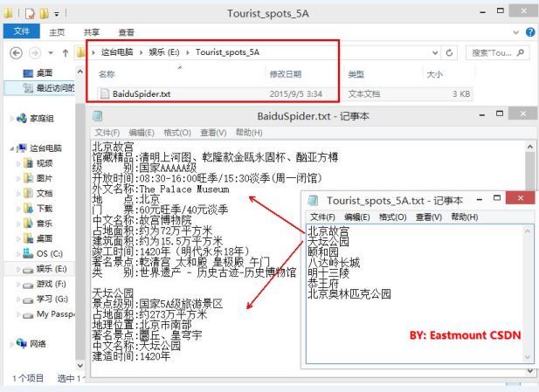Viewport: 539px width, 392px height.
Task: Open quick access toolbar customize dropdown
Action: (x=57, y=14)
